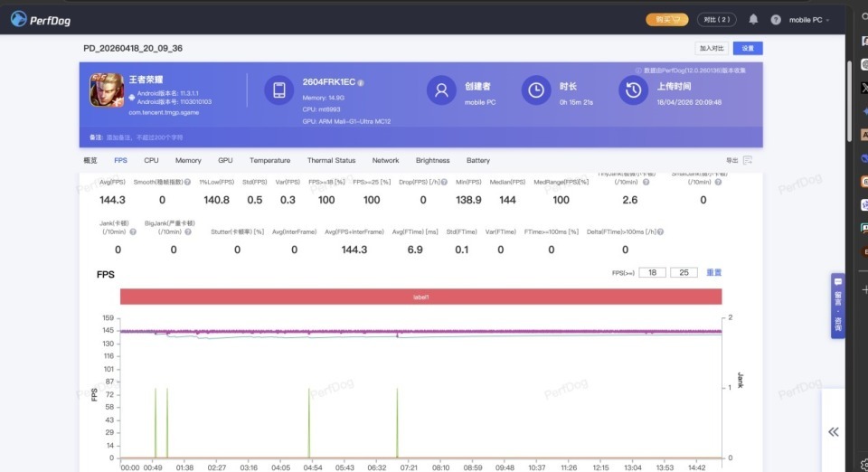
Task: Open the Memory tab
Action: (188, 160)
